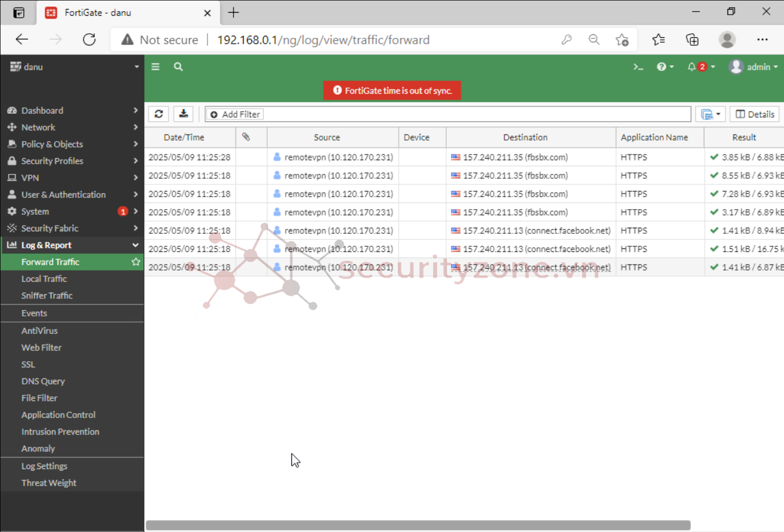Sort by the Source column header
The width and height of the screenshot is (784, 532).
tap(333, 137)
